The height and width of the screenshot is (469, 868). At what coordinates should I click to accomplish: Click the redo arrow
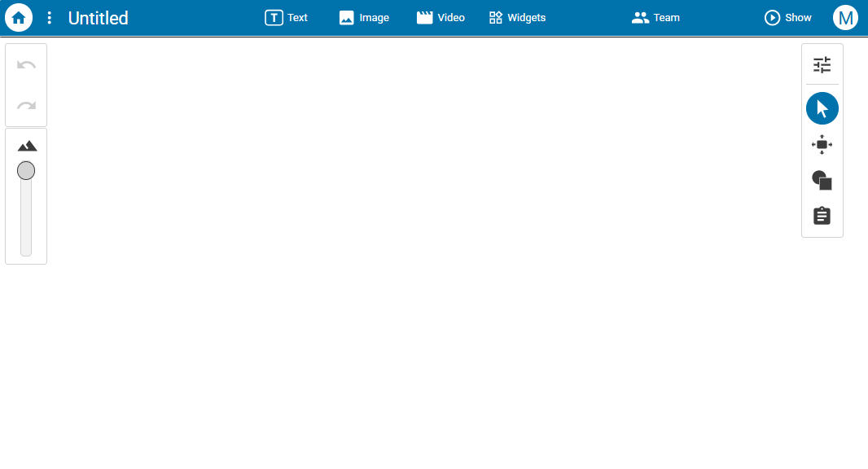(x=25, y=105)
